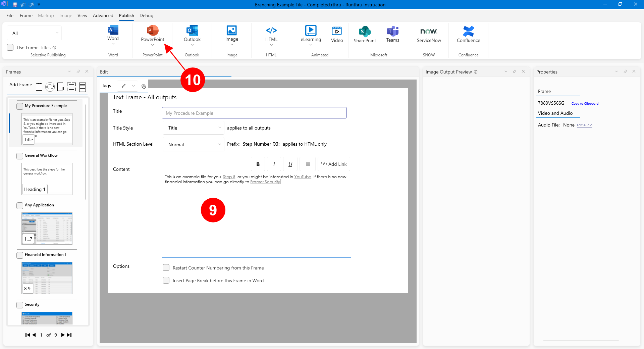Open the Title Style dropdown
Screen dimensions: 644x349
tap(194, 128)
